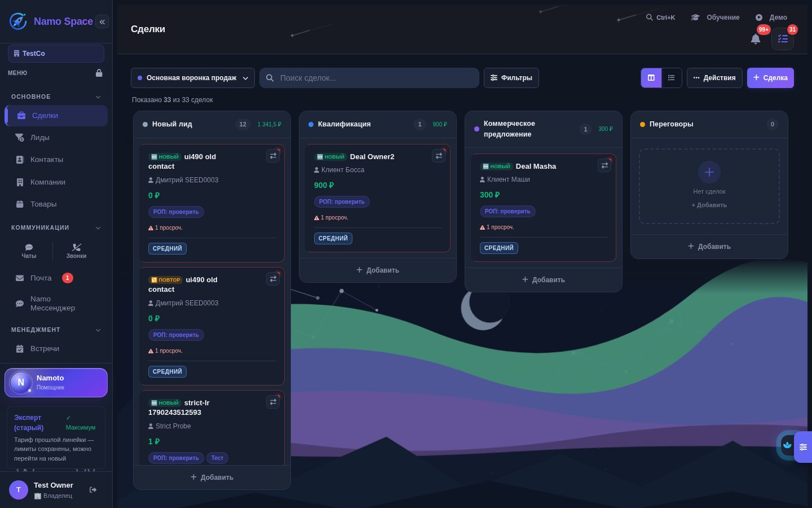Open Звонки calls icon
This screenshot has height=508, width=812.
click(x=77, y=251)
